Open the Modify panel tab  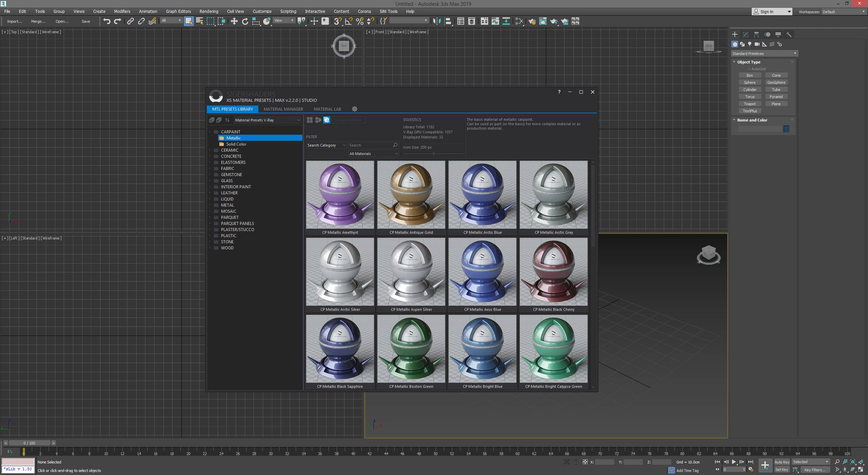click(x=745, y=35)
